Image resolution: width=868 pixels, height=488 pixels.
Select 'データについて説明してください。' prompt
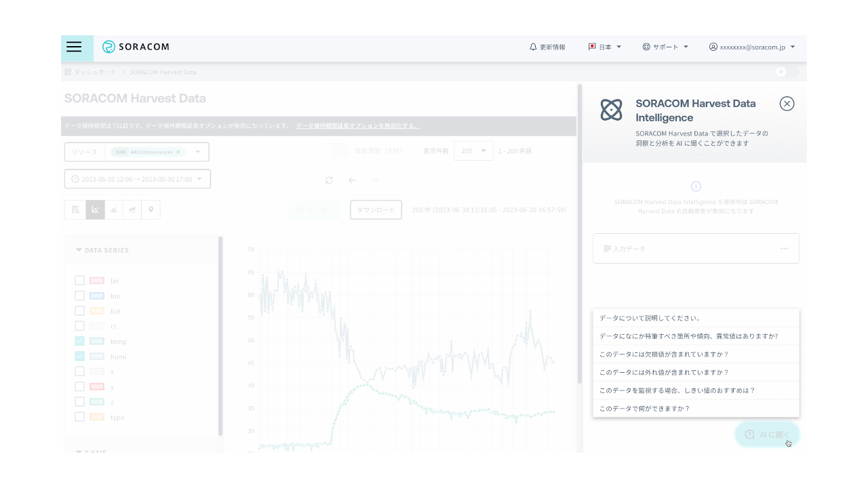click(696, 318)
